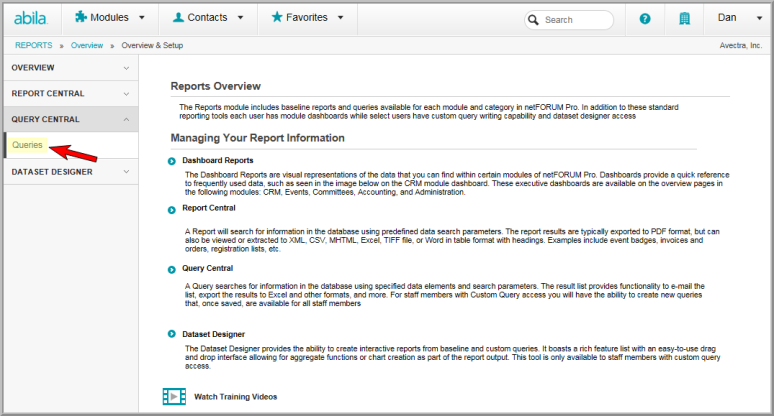774x416 pixels.
Task: Click the building organization icon
Action: 684,19
